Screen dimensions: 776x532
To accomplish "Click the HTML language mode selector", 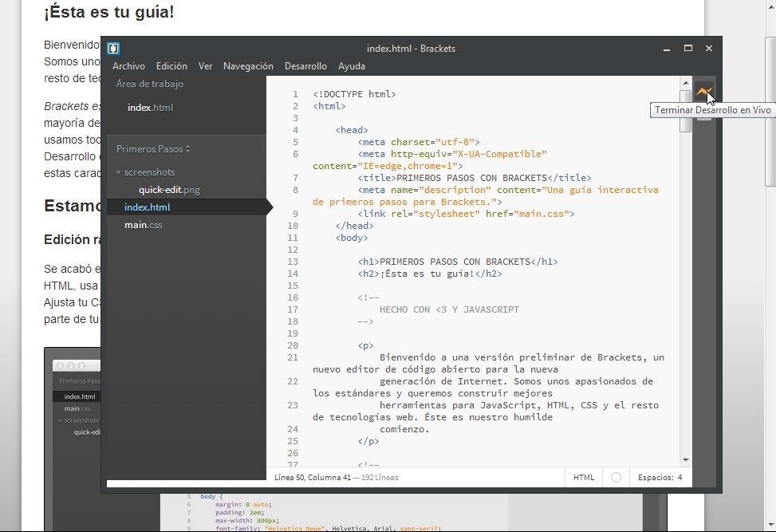I will point(584,478).
